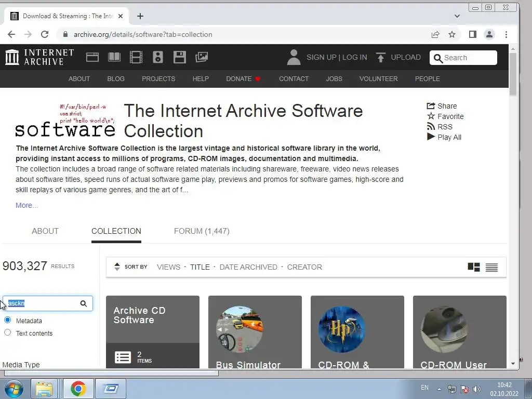Submit collection search magnifier
Viewport: 532px width, 399px height.
pyautogui.click(x=84, y=303)
